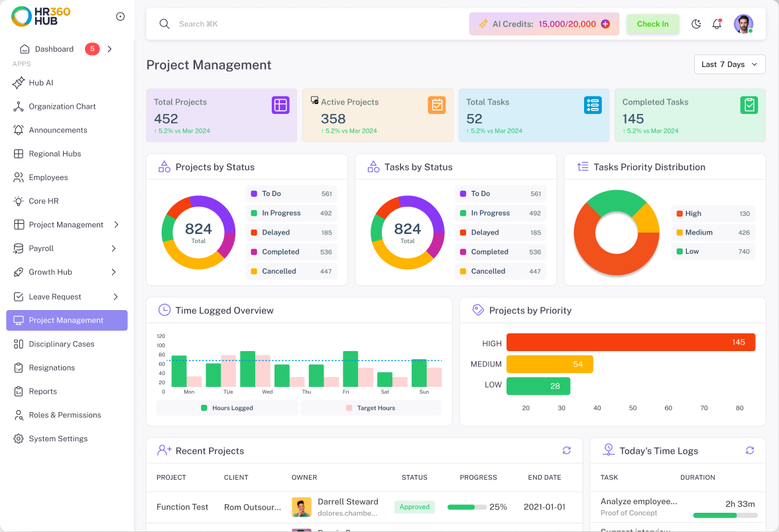Toggle the Medium priority legend item
Image resolution: width=779 pixels, height=532 pixels.
pyautogui.click(x=713, y=233)
